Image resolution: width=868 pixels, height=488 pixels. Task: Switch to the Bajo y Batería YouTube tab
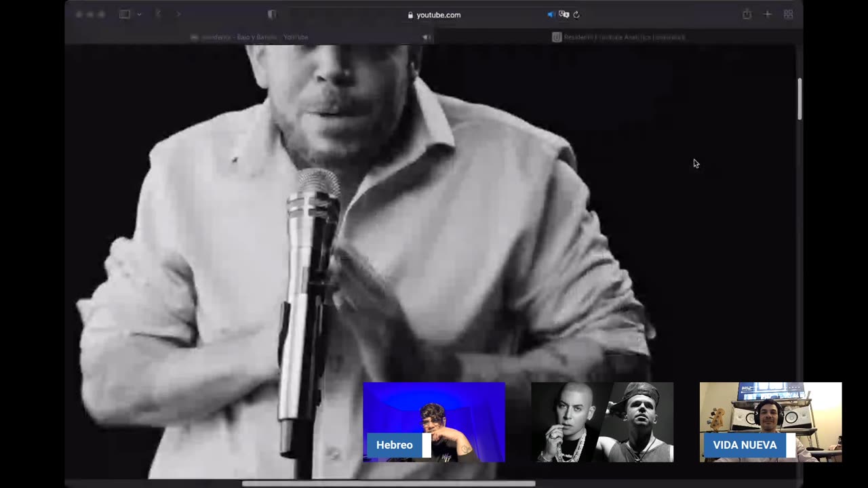coord(250,37)
